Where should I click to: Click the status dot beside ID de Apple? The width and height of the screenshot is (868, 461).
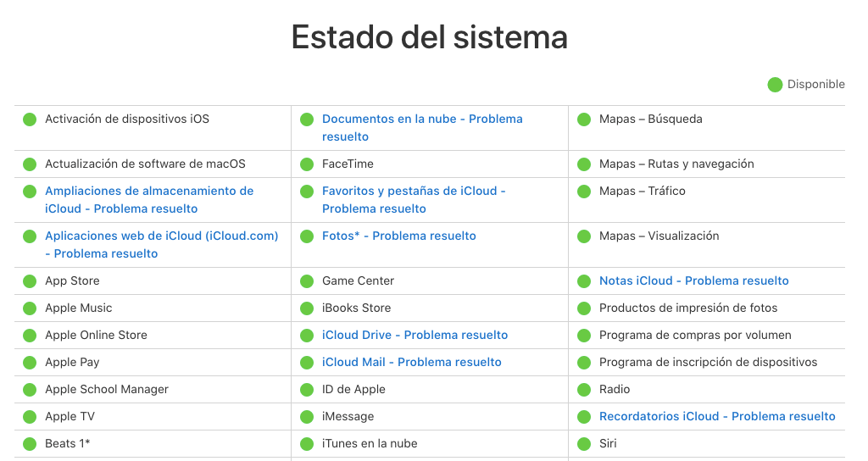(x=307, y=390)
